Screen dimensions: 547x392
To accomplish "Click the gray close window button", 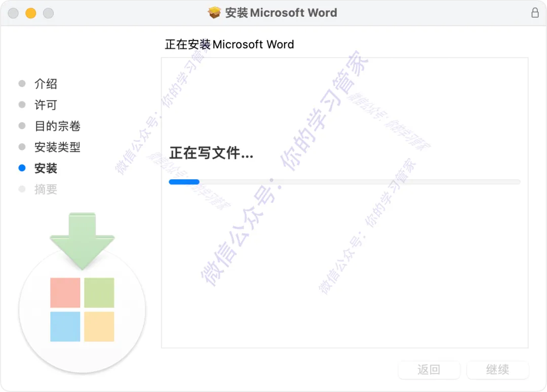I will pos(13,13).
